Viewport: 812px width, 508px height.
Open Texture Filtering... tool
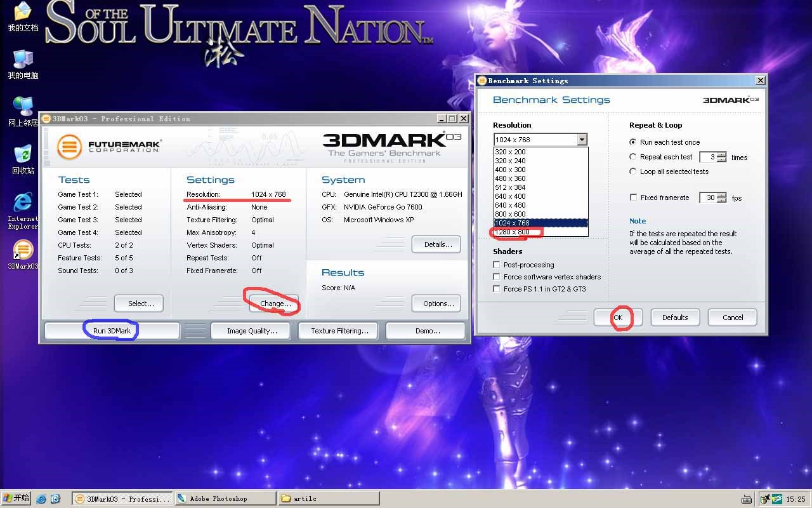click(x=337, y=331)
